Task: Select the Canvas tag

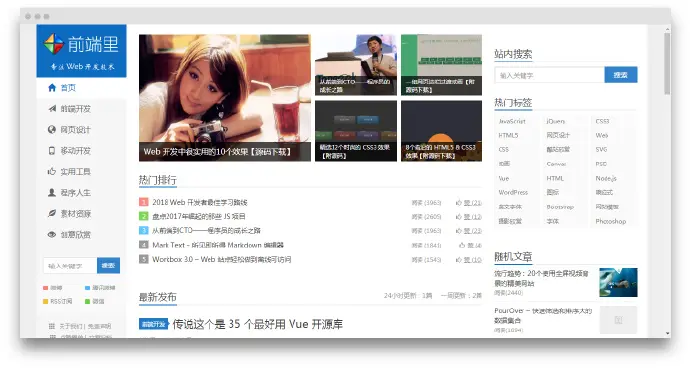Action: click(556, 164)
